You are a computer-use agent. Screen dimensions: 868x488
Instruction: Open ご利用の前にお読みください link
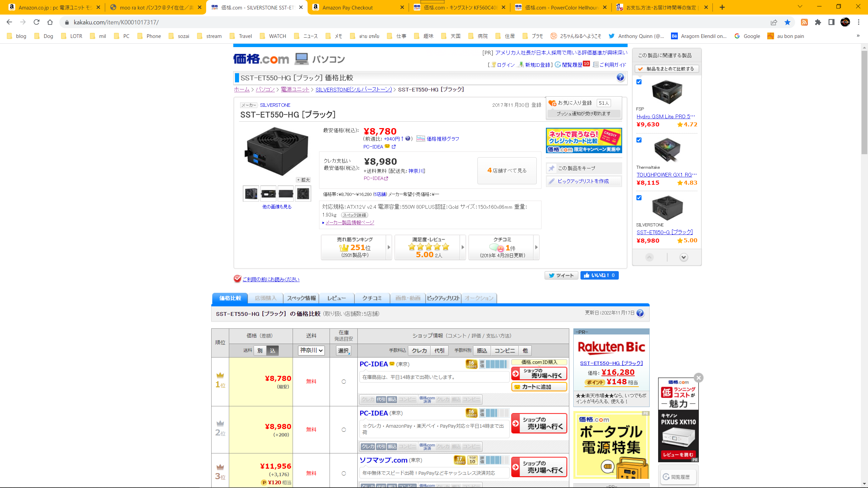[271, 279]
